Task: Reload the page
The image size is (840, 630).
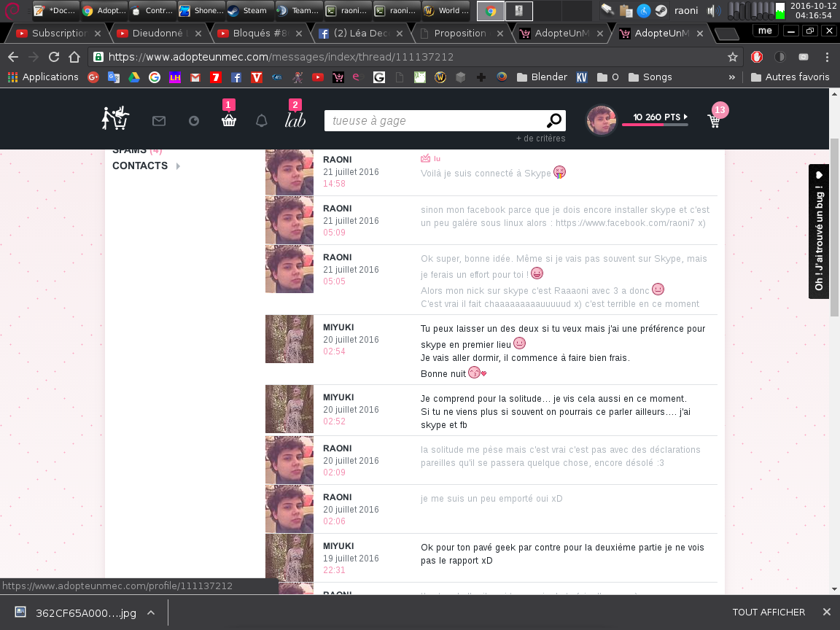Action: 53,57
